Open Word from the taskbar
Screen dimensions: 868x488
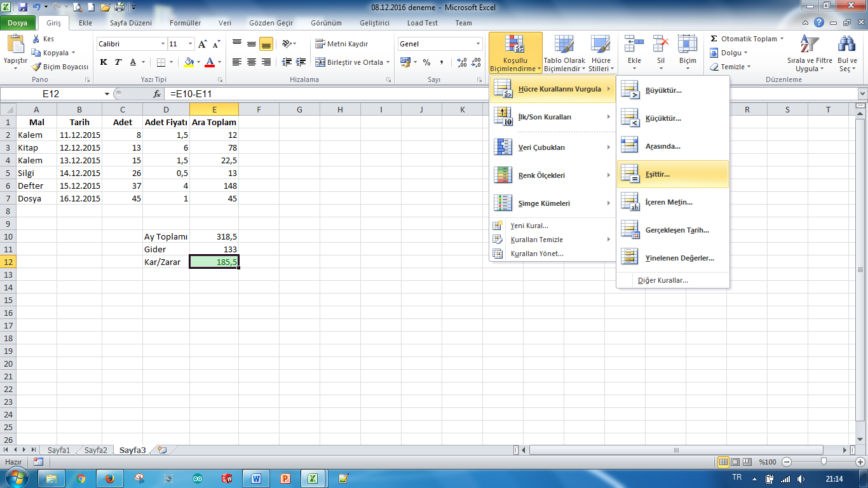click(x=256, y=478)
